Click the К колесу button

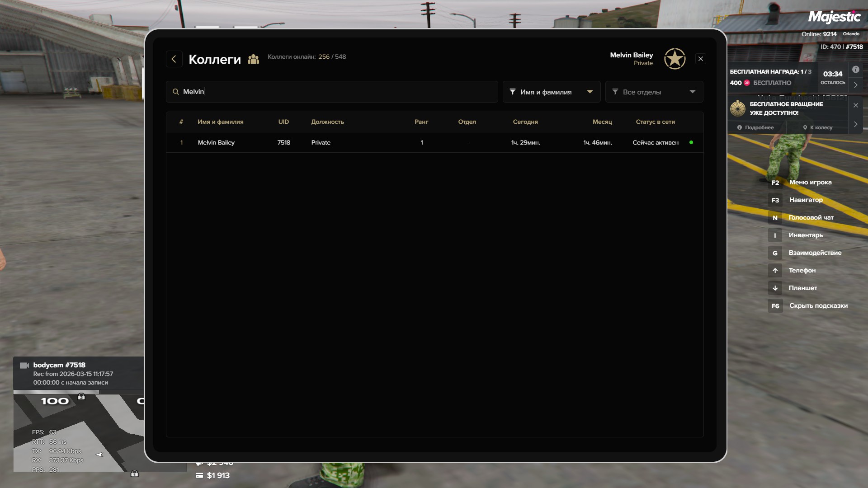click(817, 128)
